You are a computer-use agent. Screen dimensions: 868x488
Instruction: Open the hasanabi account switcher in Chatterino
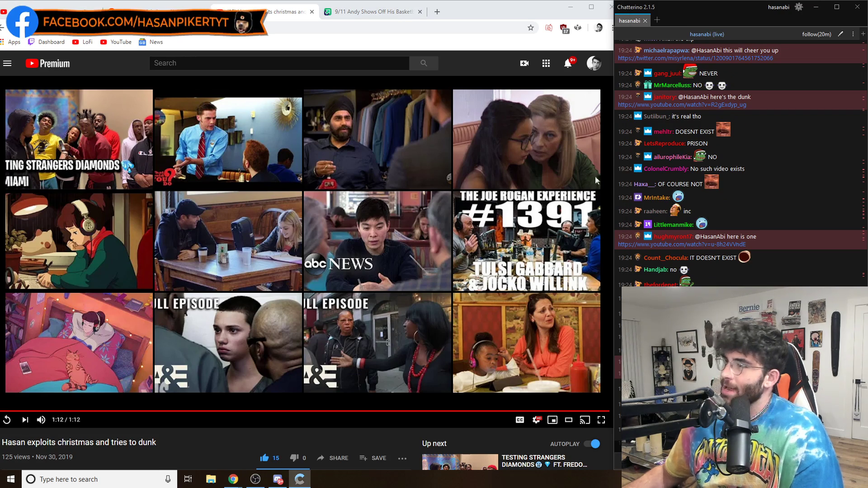(778, 7)
